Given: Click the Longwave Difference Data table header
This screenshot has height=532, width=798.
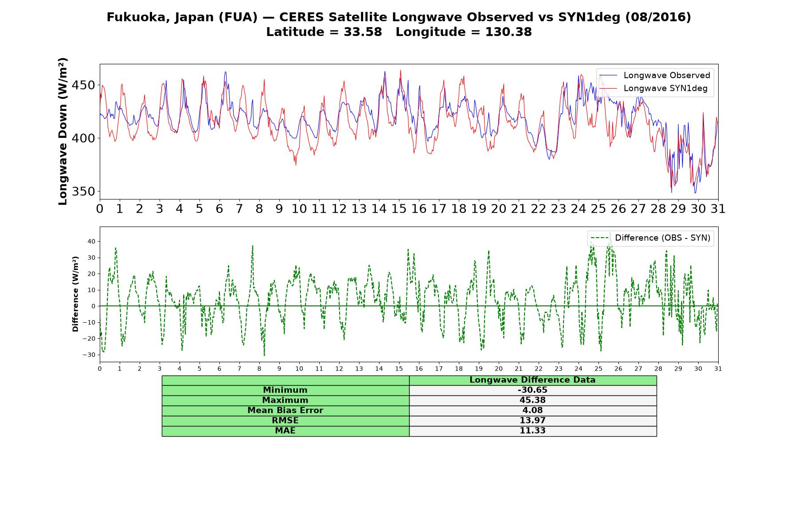Looking at the screenshot, I should pos(533,380).
